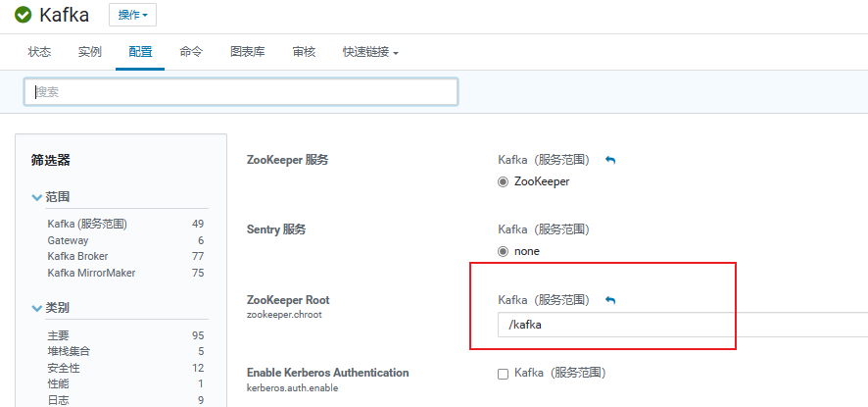The width and height of the screenshot is (868, 407).
Task: Open the 实例 tab
Action: (x=89, y=52)
